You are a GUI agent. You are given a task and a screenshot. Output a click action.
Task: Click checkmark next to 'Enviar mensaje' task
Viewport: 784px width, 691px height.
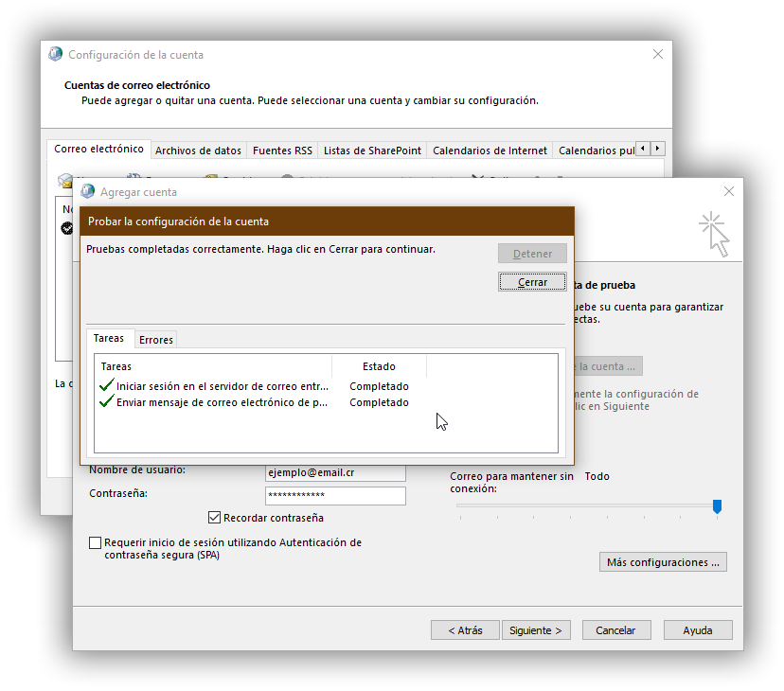point(106,402)
